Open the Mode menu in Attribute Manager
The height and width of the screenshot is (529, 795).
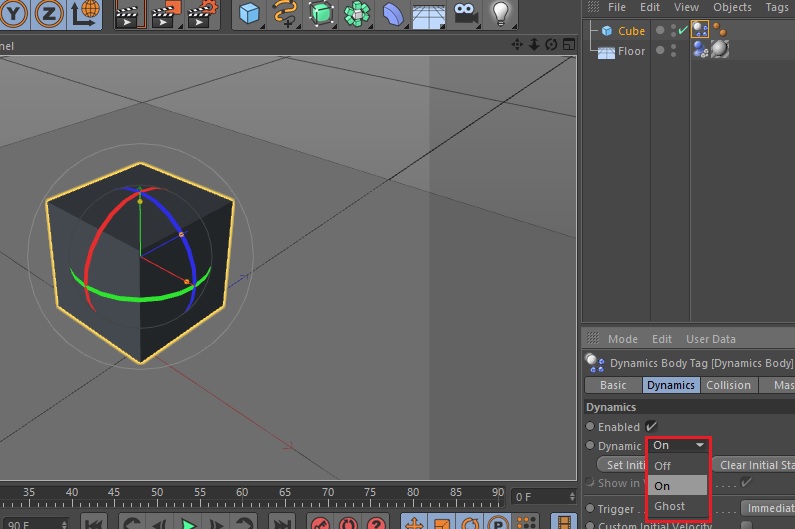(x=623, y=339)
